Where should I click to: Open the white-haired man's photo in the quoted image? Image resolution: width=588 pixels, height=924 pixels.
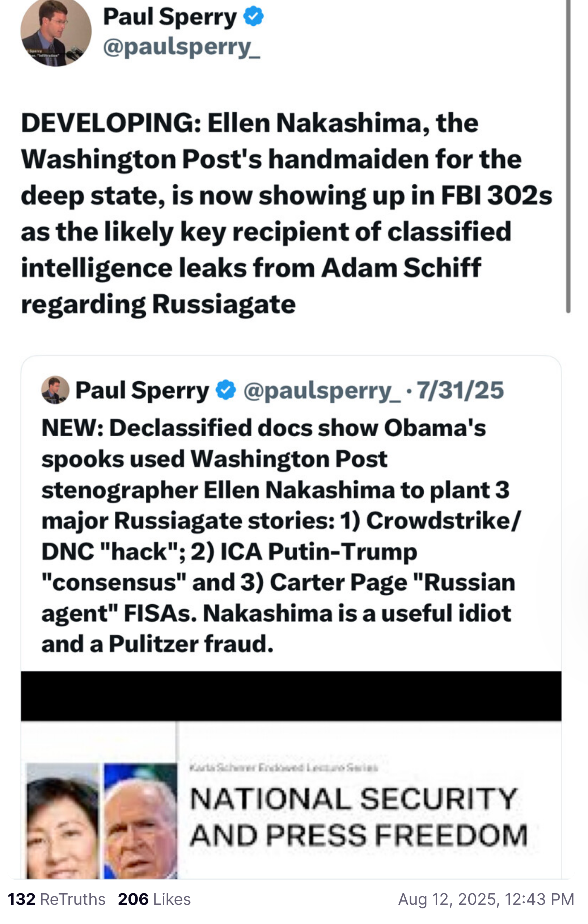140,821
